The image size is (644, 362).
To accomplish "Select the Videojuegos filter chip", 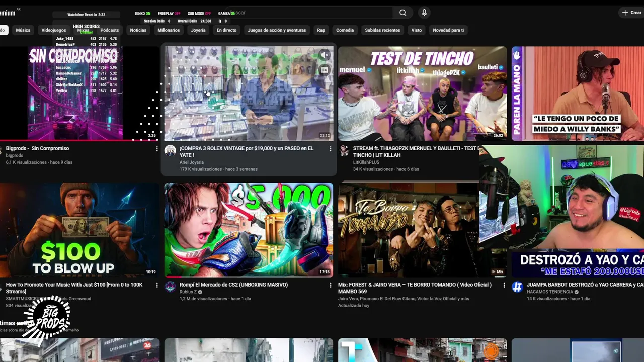I will (54, 30).
